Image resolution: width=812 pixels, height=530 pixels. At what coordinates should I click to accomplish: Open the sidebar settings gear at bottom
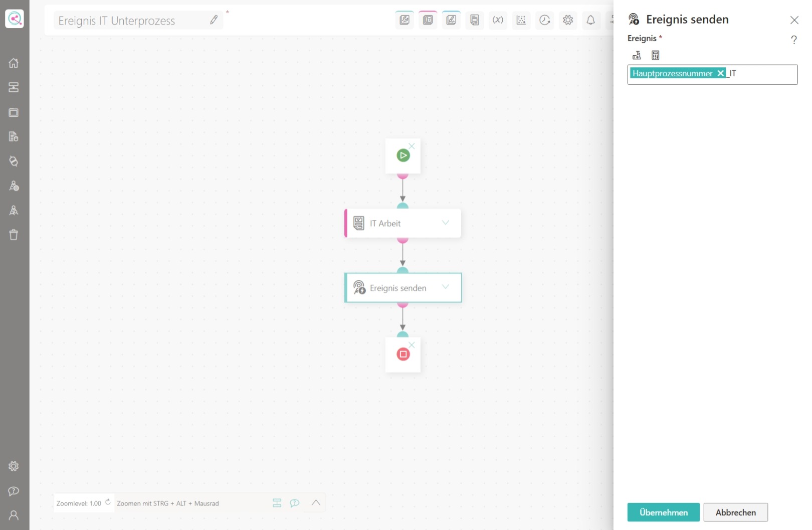pos(14,466)
